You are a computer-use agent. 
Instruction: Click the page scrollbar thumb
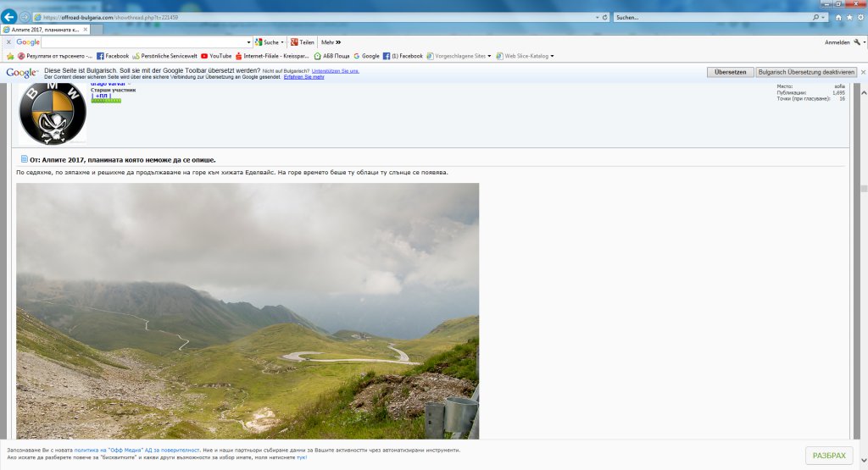point(864,189)
